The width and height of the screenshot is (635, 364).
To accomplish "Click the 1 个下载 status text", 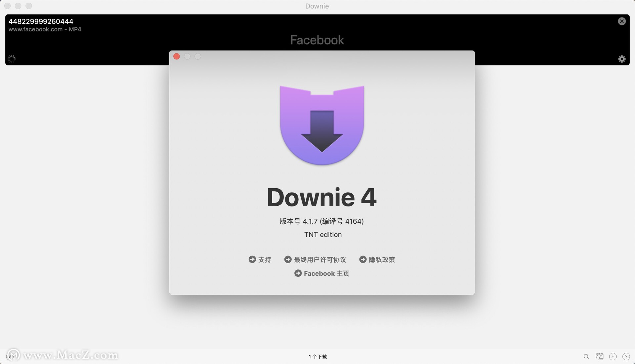I will 317,357.
